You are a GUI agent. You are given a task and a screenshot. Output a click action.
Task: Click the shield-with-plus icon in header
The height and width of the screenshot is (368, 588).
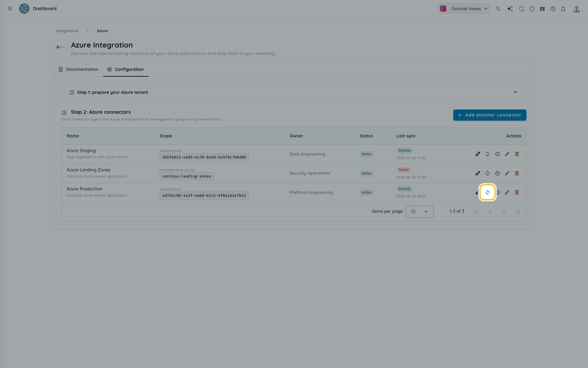tap(522, 9)
